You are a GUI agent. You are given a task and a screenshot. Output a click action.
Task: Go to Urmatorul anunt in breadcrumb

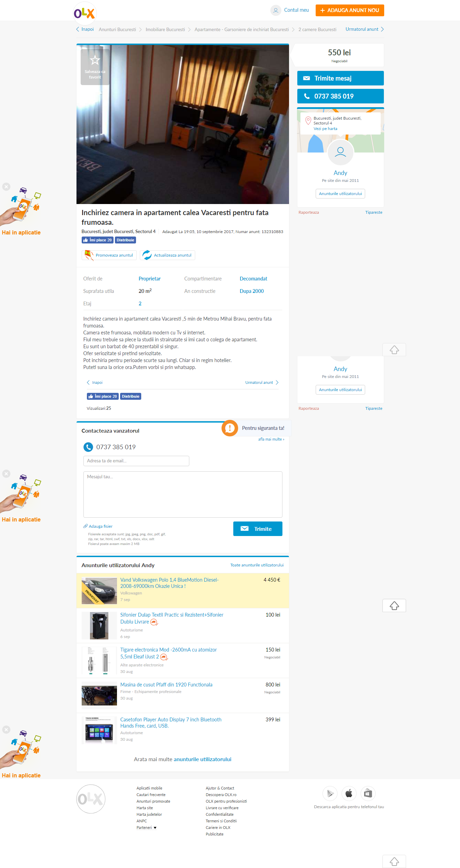(x=364, y=29)
